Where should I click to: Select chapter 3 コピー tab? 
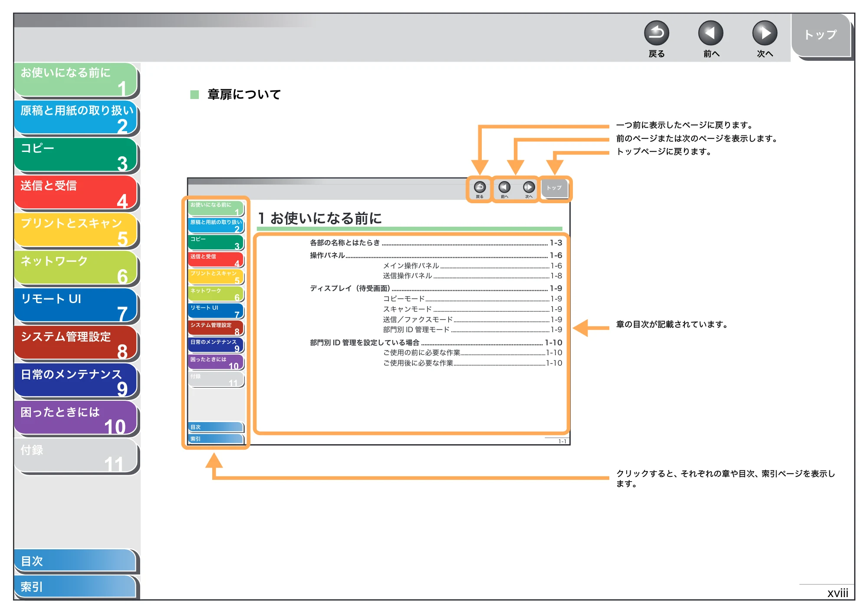point(76,155)
